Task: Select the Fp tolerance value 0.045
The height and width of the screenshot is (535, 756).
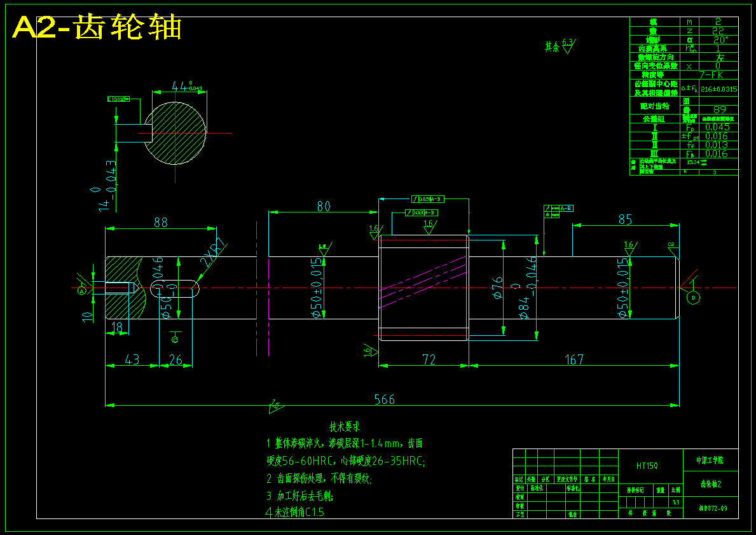Action: (x=717, y=127)
